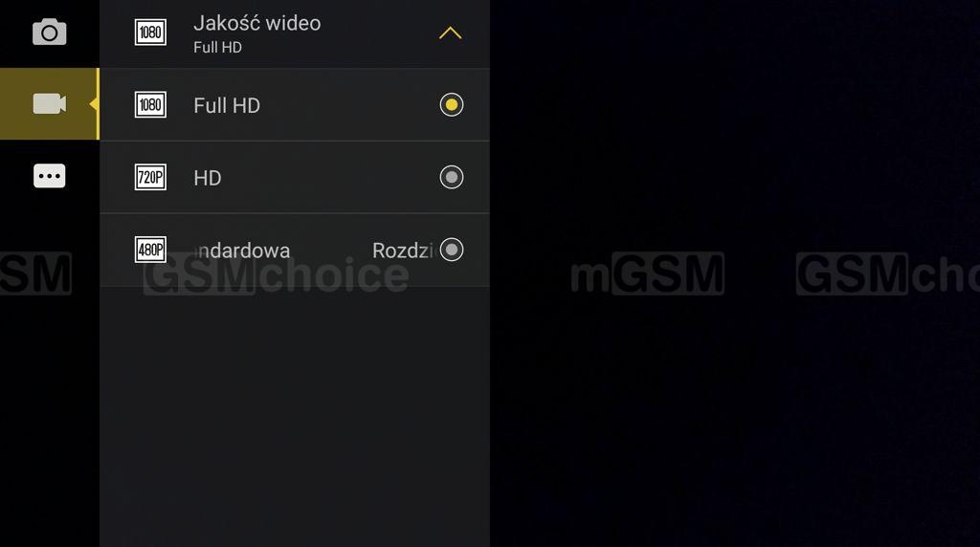Image resolution: width=980 pixels, height=547 pixels.
Task: Open the photo camera settings tab
Action: point(50,32)
